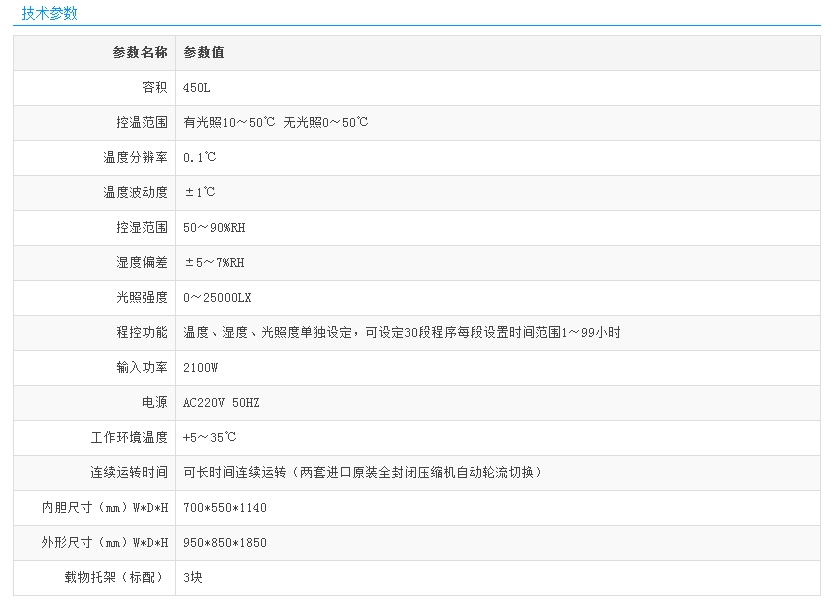
Task: Click the 2100W input power value
Action: click(x=200, y=368)
